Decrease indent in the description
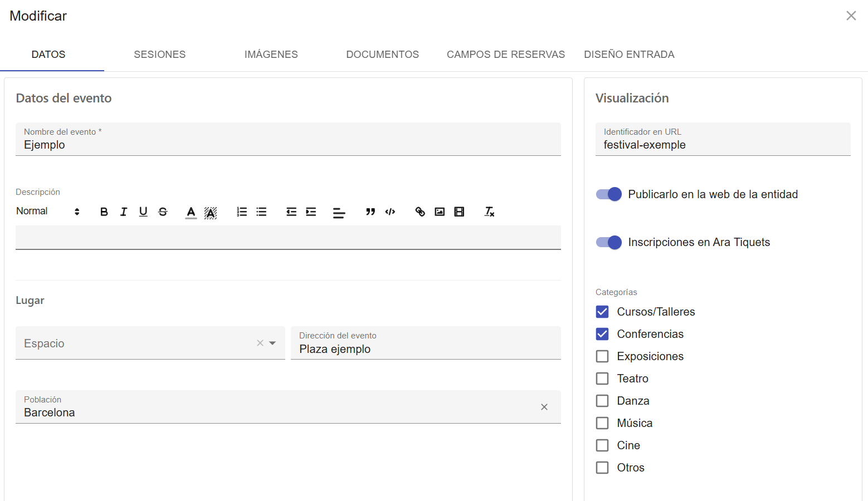868x501 pixels. pos(291,212)
